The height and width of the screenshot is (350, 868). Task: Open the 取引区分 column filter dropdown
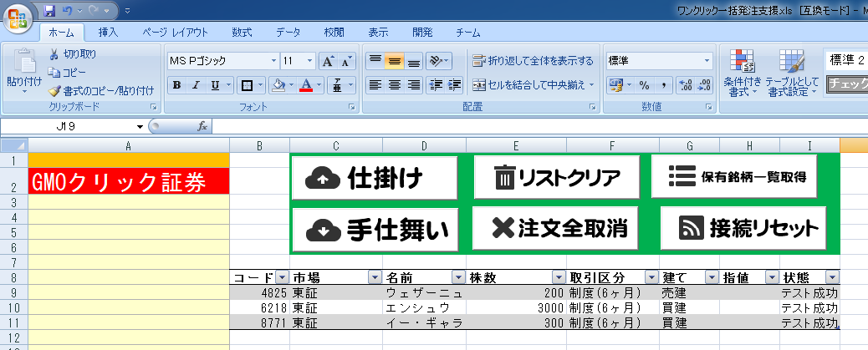[x=651, y=277]
